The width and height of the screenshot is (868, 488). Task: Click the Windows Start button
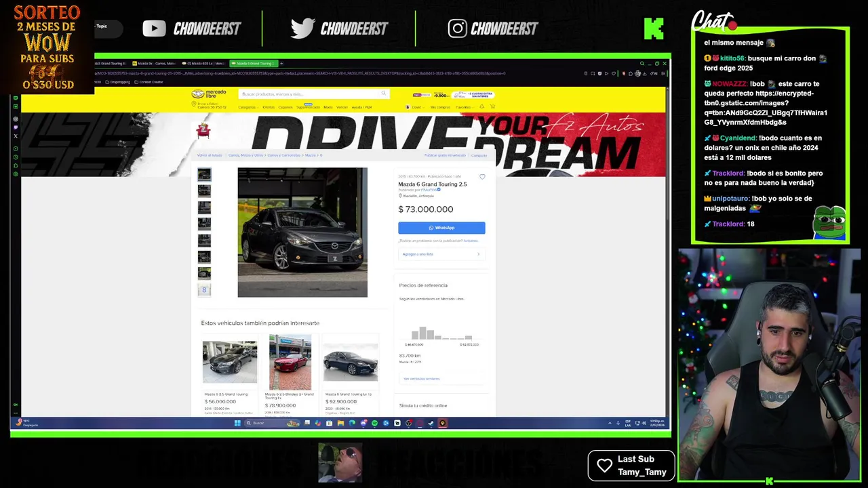pos(237,423)
